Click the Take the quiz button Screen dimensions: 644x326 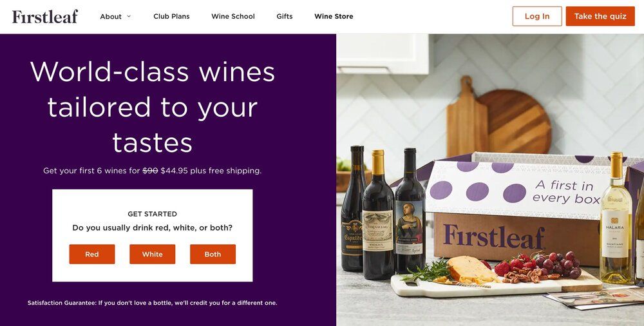(x=600, y=17)
